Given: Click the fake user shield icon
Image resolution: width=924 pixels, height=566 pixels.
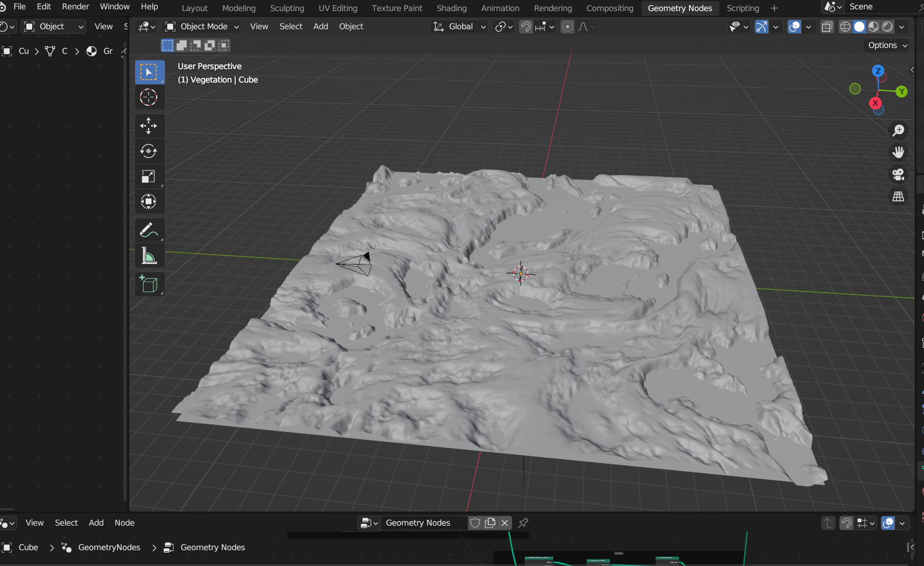Looking at the screenshot, I should point(475,523).
